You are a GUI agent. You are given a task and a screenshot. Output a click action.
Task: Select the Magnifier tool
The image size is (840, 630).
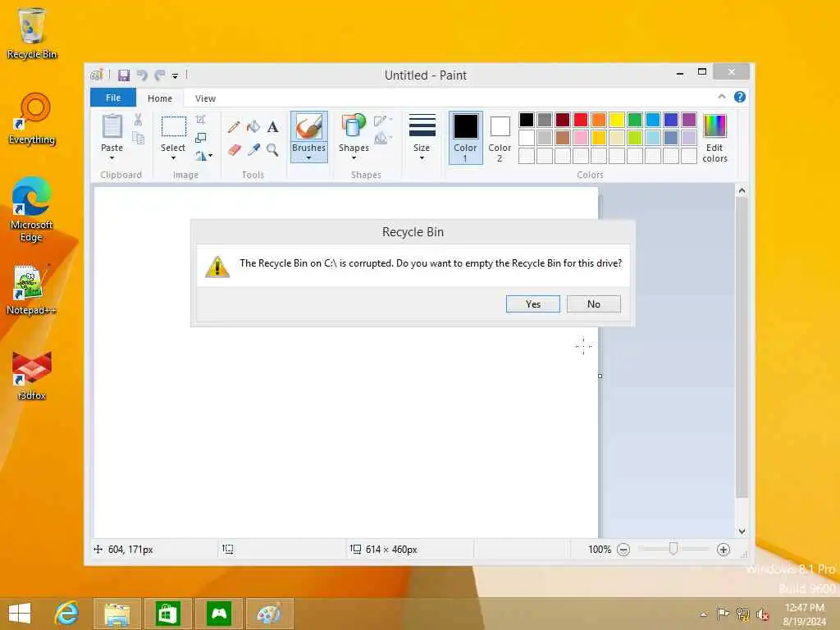(x=272, y=149)
